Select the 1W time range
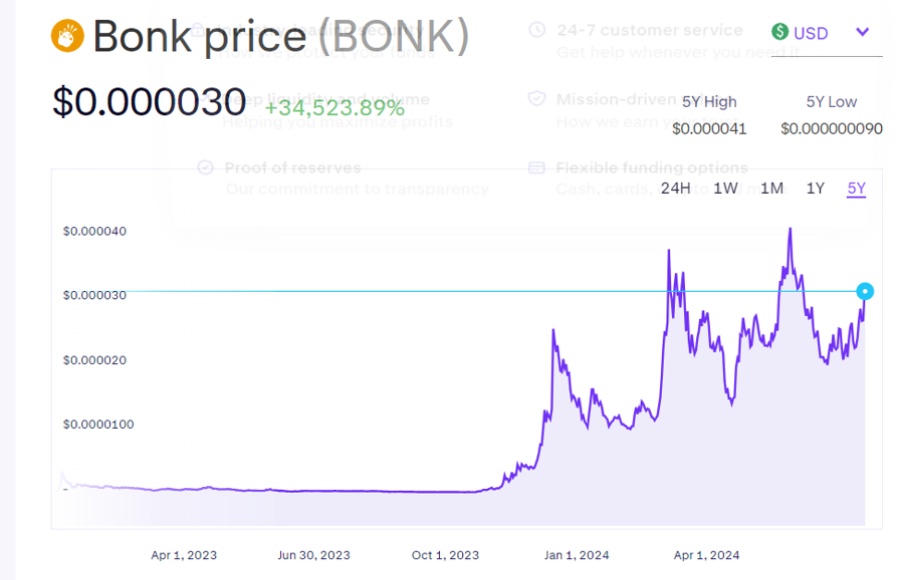Viewport: 900px width, 580px height. click(x=725, y=189)
